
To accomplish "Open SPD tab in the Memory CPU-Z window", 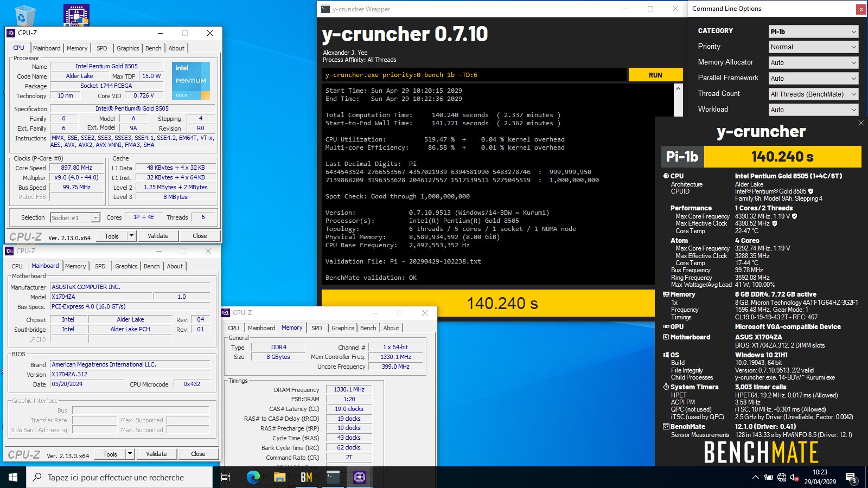I will 317,328.
